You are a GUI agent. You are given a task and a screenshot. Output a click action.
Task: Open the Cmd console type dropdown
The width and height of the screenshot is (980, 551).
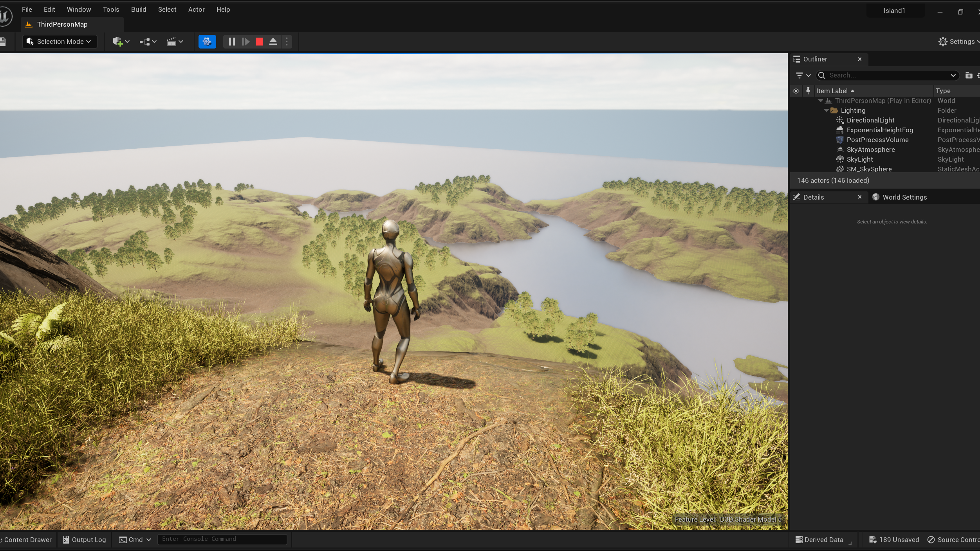click(135, 540)
